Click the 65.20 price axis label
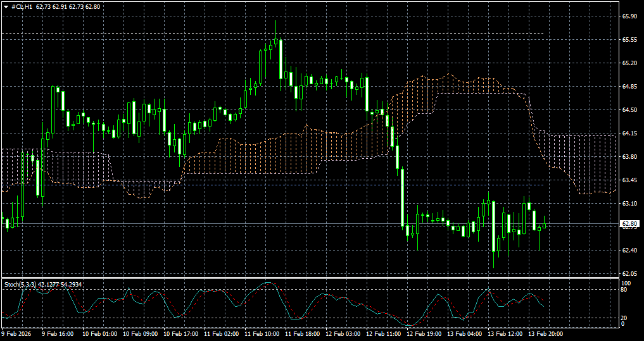 [x=629, y=63]
